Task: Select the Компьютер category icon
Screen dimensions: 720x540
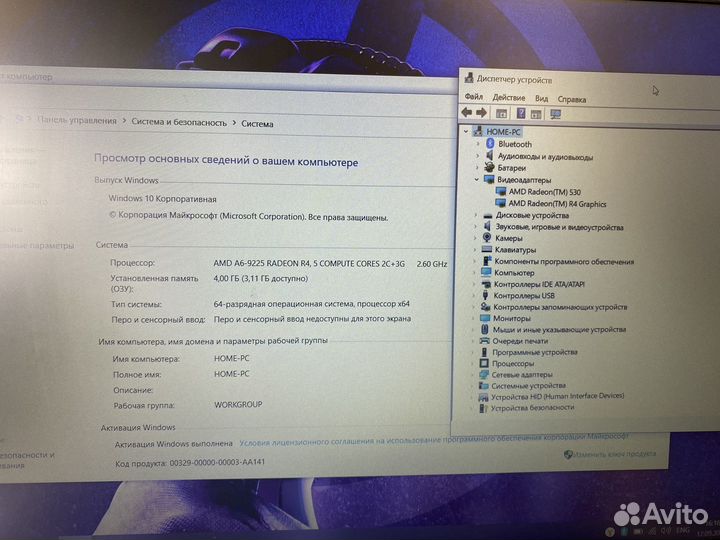Action: click(486, 272)
